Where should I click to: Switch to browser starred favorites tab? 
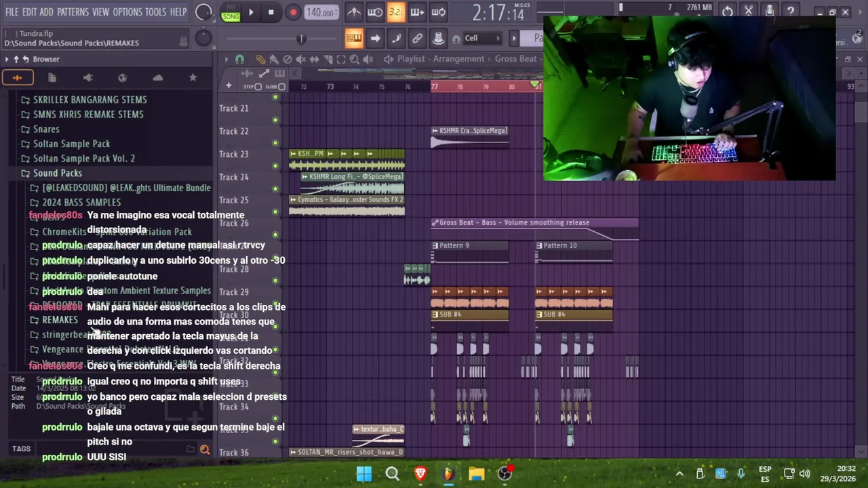point(193,78)
